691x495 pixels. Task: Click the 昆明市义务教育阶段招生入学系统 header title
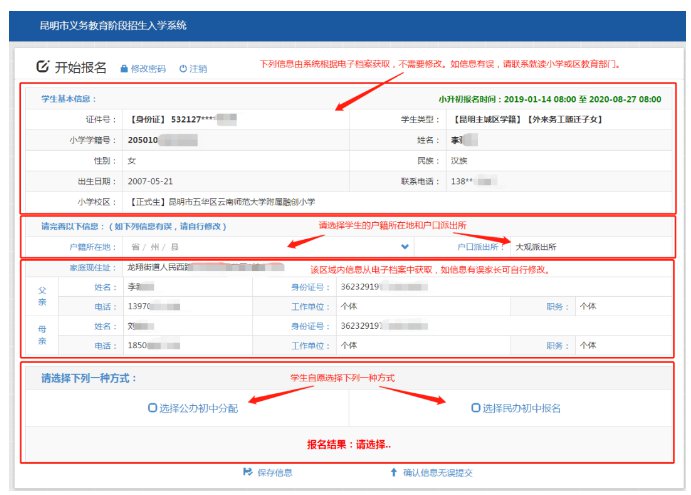click(112, 24)
